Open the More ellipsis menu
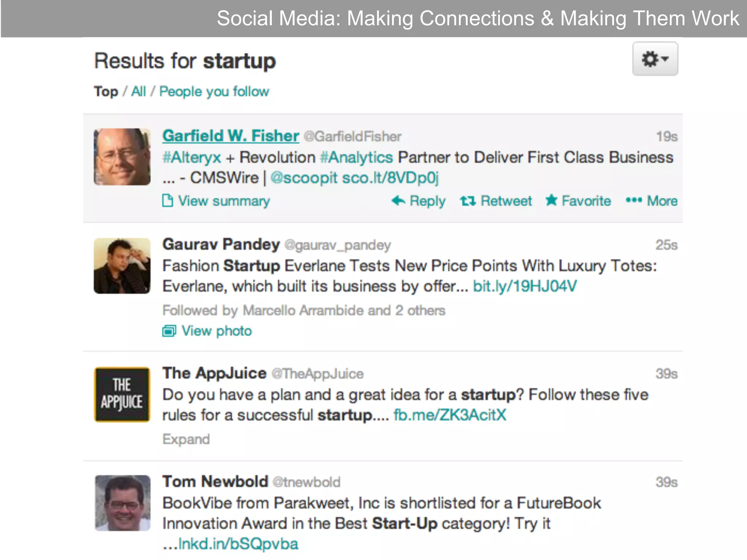Viewport: 747px width, 560px height. [634, 200]
